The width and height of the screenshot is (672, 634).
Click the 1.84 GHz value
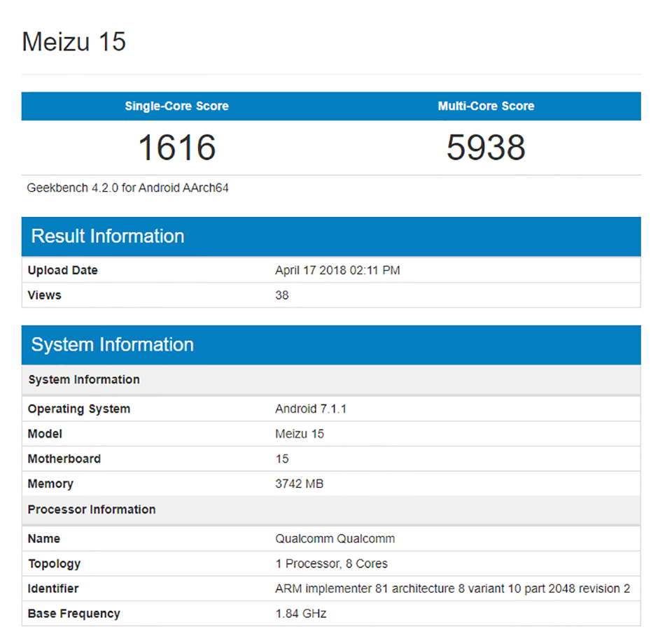tap(301, 614)
